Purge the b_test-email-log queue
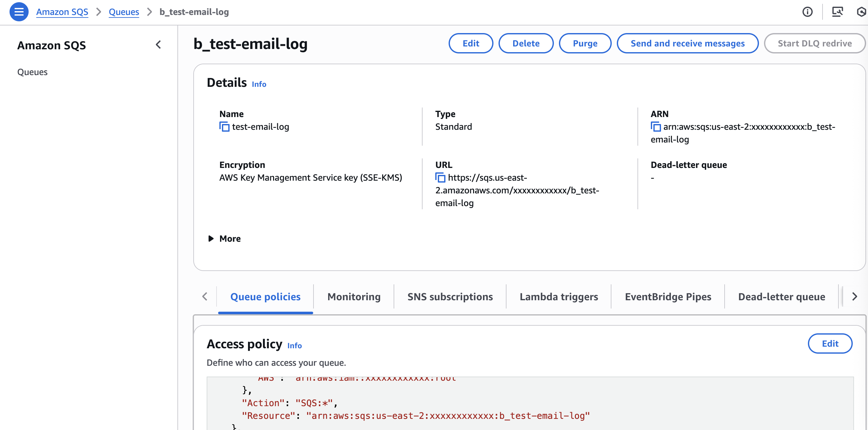Viewport: 868px width, 430px height. (x=585, y=43)
